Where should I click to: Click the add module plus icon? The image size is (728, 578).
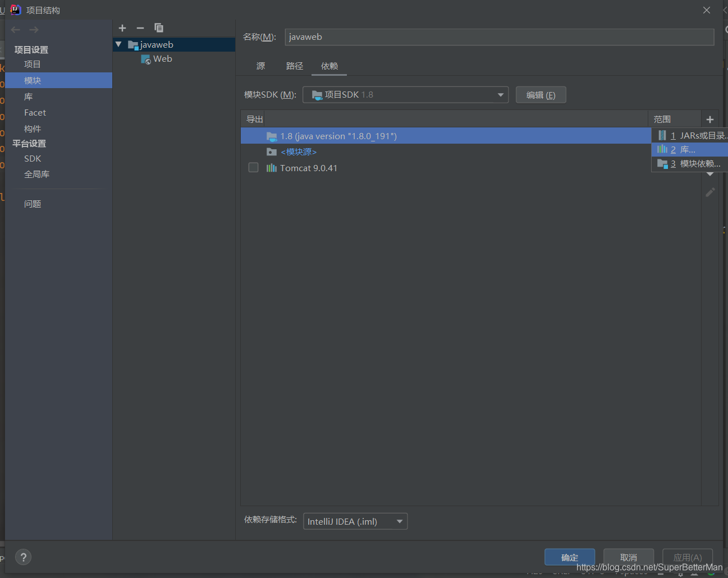click(122, 28)
